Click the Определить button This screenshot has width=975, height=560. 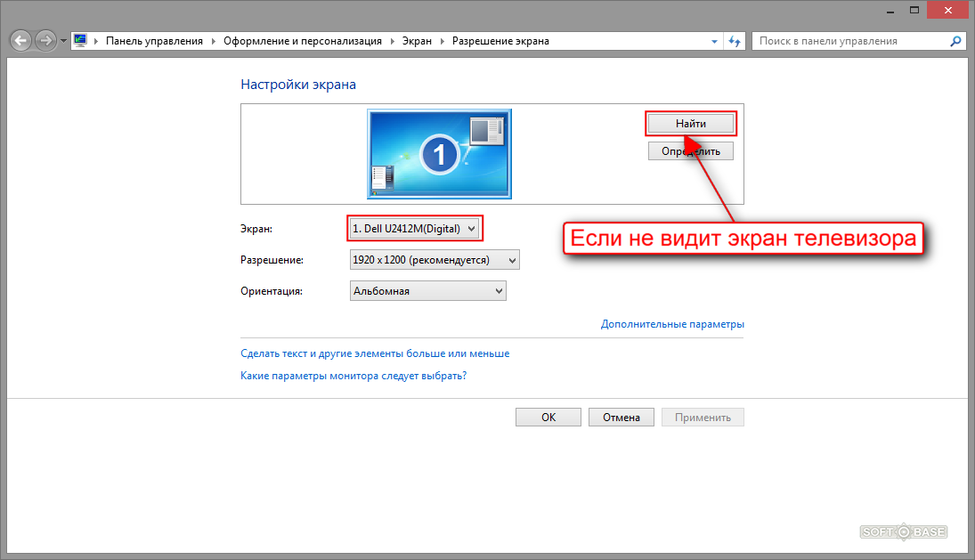pos(691,151)
